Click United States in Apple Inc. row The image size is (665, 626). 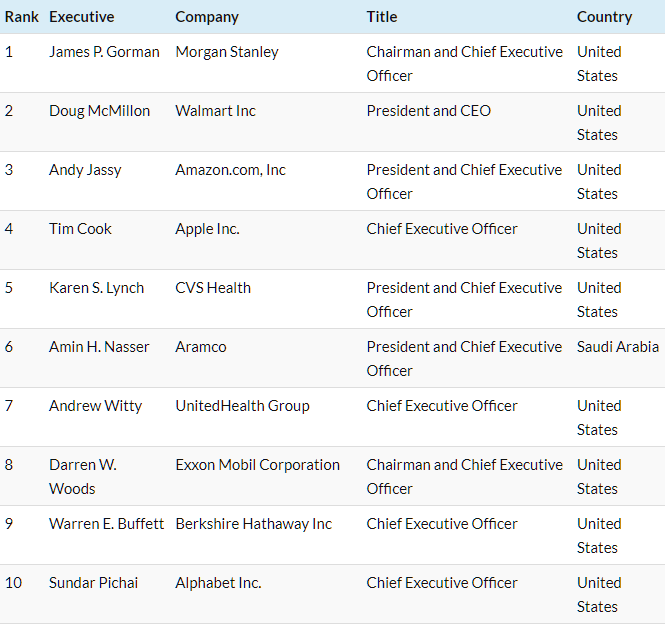599,240
